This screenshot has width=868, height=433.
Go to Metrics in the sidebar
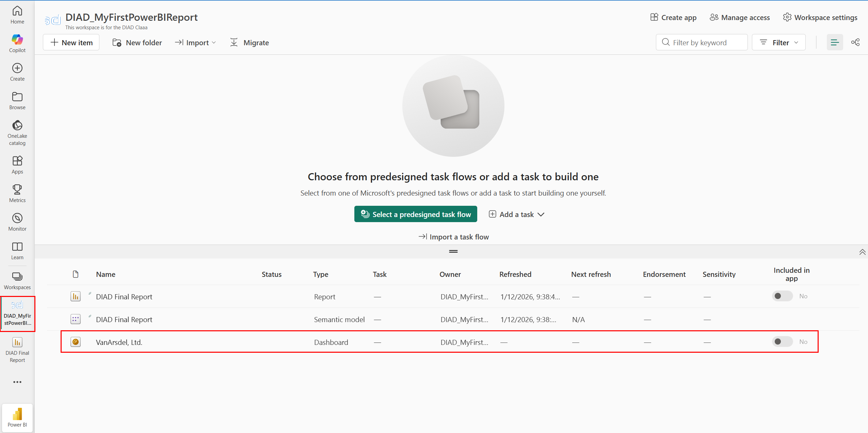pyautogui.click(x=17, y=193)
